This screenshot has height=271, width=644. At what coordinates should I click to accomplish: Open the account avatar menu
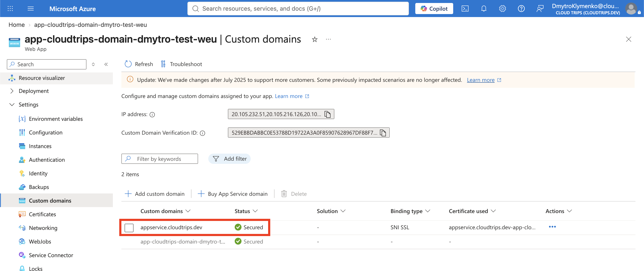pyautogui.click(x=631, y=9)
